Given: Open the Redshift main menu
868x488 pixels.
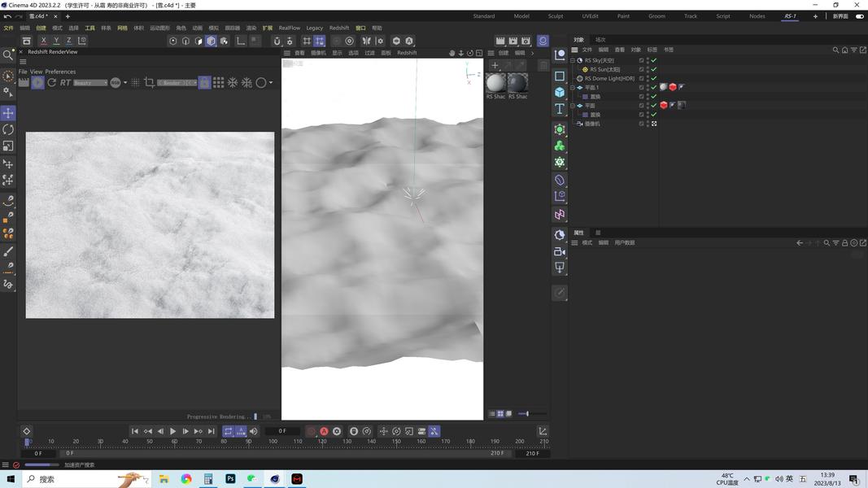Looking at the screenshot, I should 338,28.
